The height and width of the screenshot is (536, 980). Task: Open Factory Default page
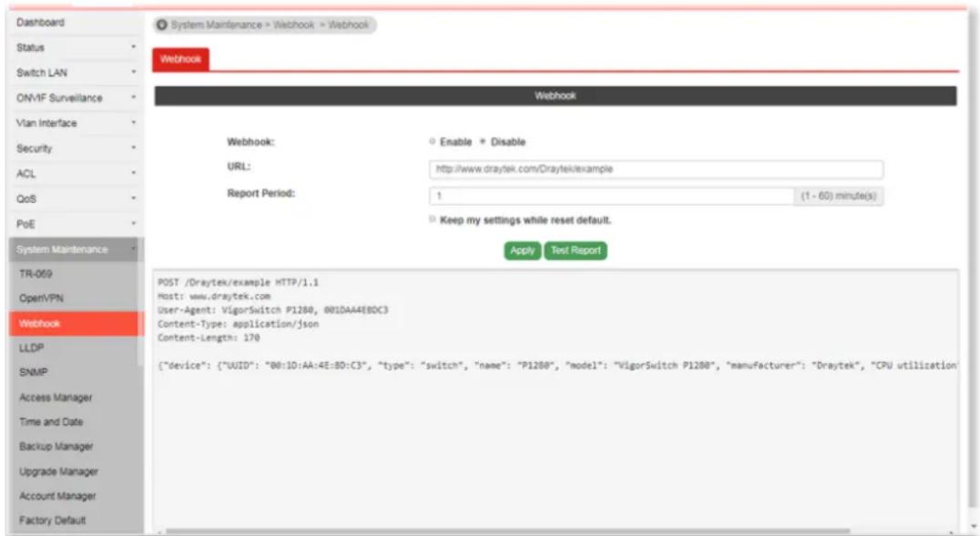[53, 521]
